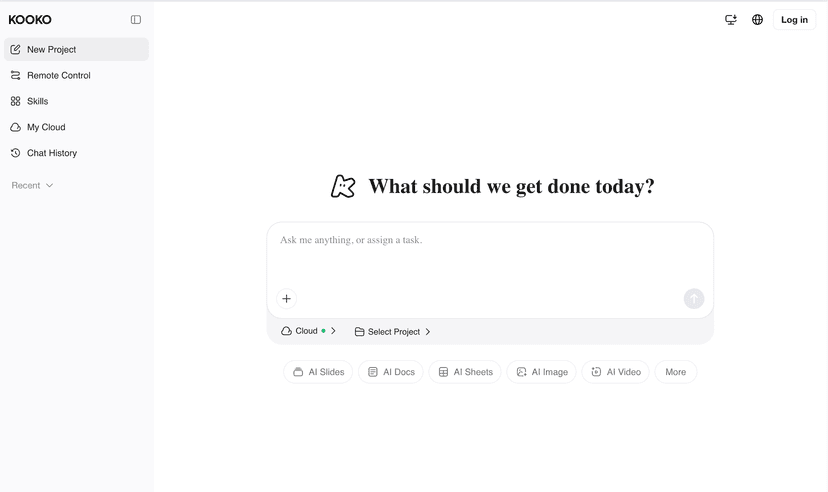Click the plus attachment icon
Viewport: 828px width, 492px height.
pos(286,299)
